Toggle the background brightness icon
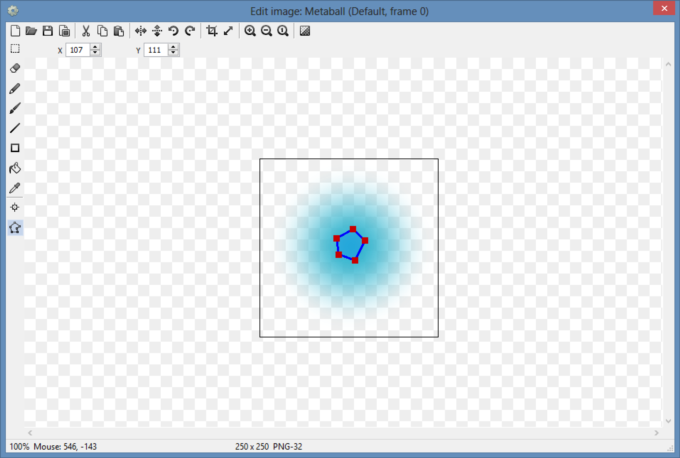The image size is (680, 458). [305, 31]
